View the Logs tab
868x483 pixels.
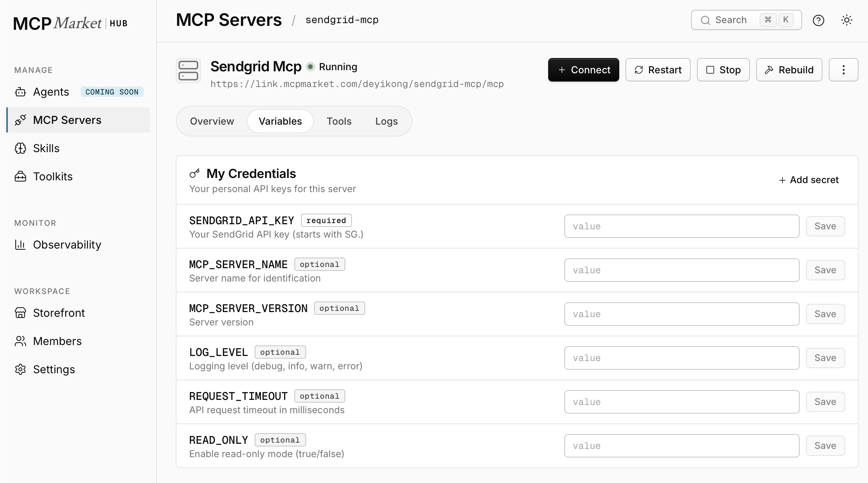387,121
